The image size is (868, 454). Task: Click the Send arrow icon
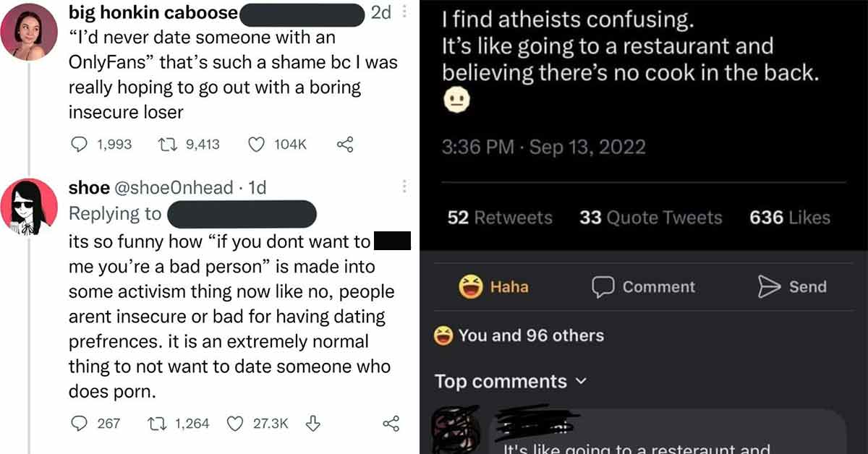pos(770,286)
